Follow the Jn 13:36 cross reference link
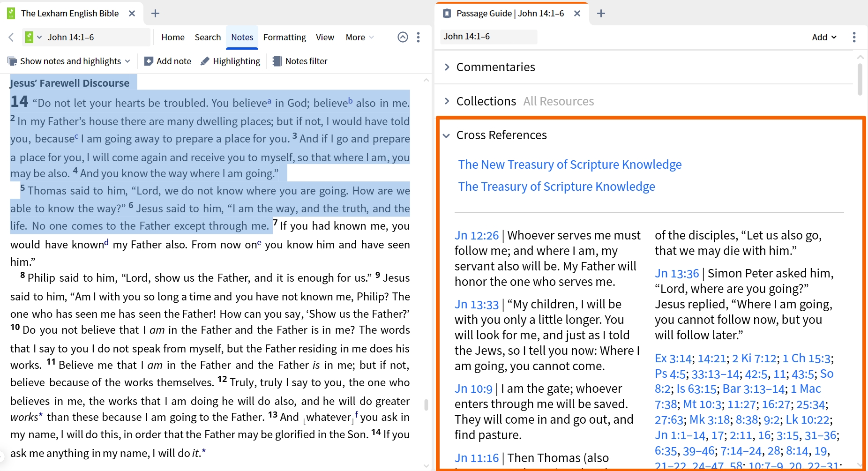The width and height of the screenshot is (868, 471). pos(677,273)
